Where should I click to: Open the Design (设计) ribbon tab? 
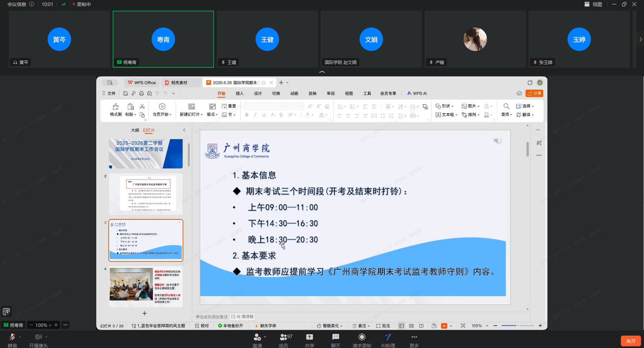[258, 94]
